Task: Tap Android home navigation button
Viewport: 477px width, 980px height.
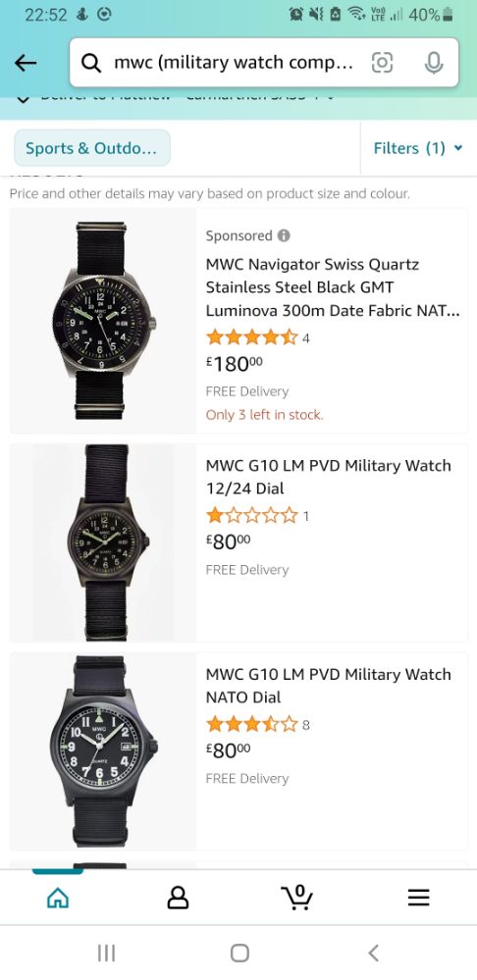Action: point(239,954)
